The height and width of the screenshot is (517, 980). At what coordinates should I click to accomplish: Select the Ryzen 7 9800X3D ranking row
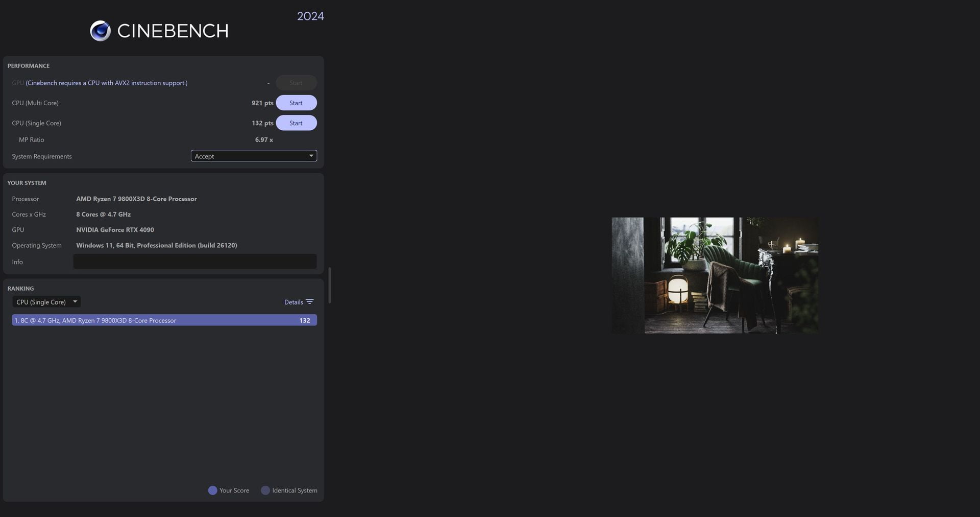pos(164,320)
